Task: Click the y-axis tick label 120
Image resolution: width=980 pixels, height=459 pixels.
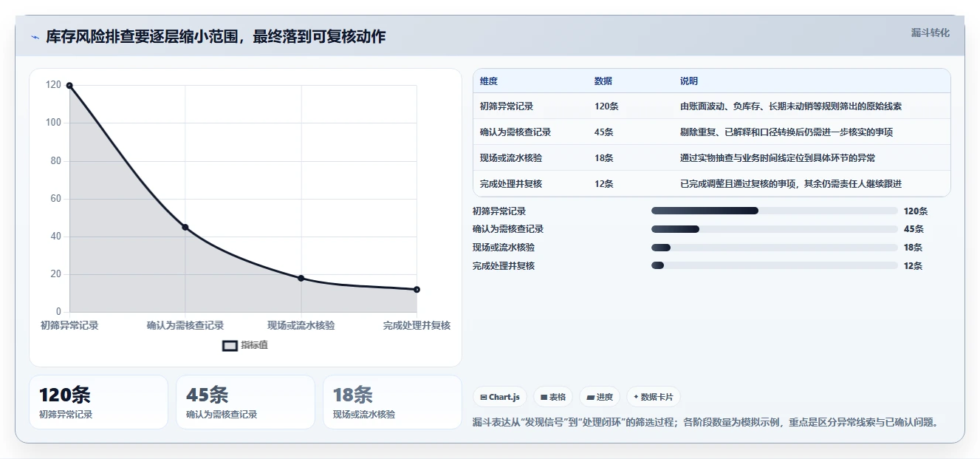Action: [53, 85]
